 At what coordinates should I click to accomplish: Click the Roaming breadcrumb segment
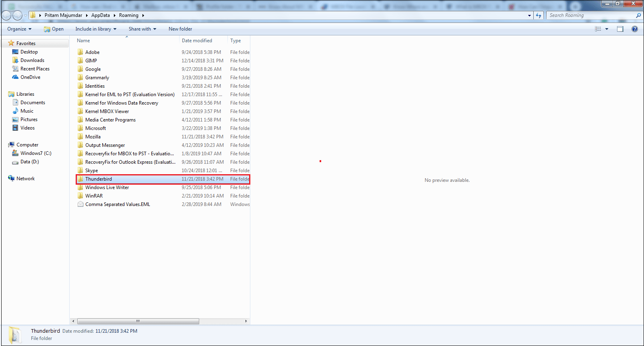(129, 15)
